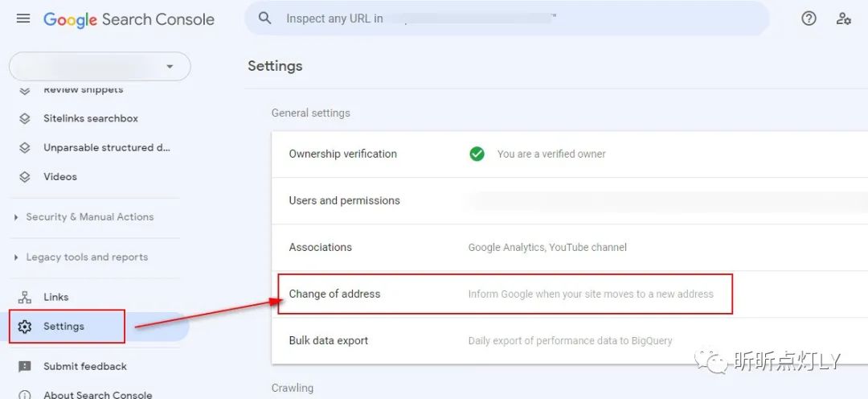Open the hamburger main menu
The height and width of the screenshot is (399, 868).
point(23,19)
